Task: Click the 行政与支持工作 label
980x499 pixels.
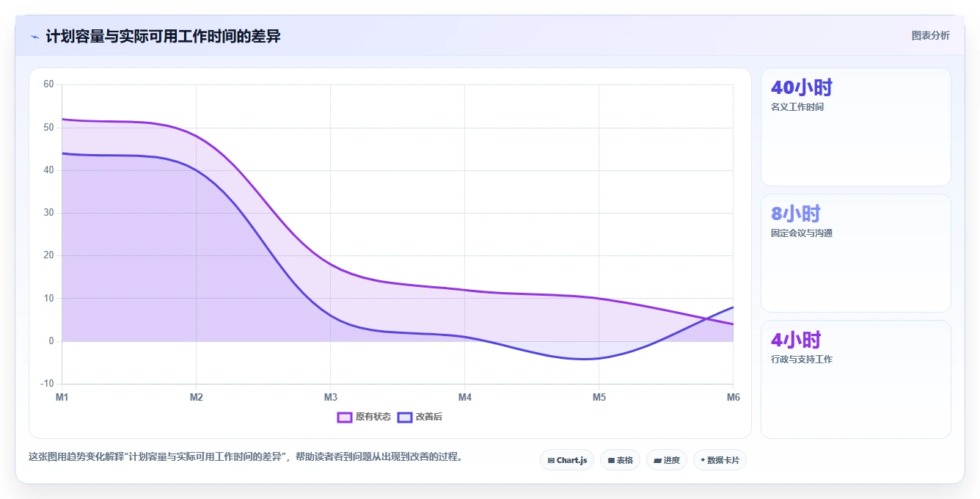Action: tap(802, 360)
